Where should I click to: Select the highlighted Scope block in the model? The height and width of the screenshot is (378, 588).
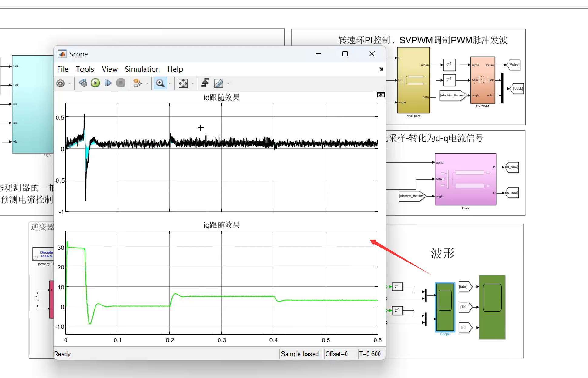point(445,307)
